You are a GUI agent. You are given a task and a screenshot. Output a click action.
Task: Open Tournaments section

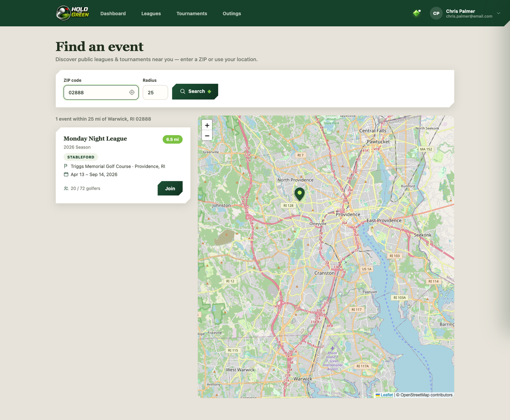[192, 13]
